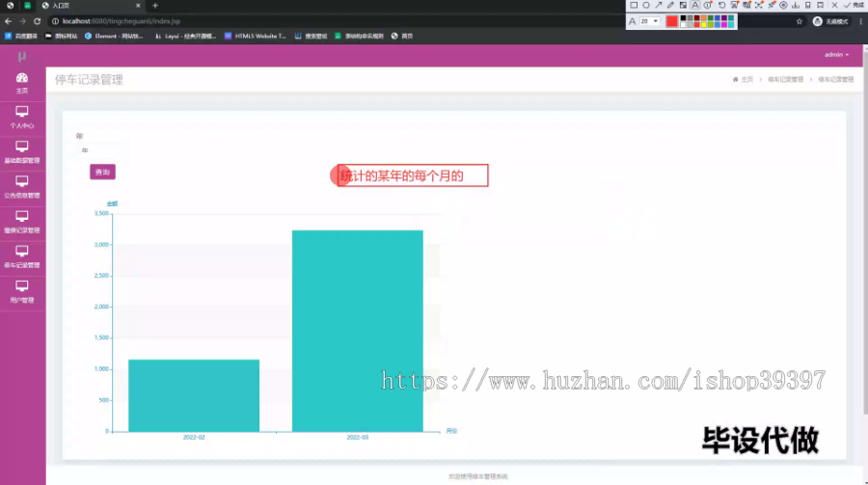Select the rectangle annotation tool
Screen dimensions: 868x485
(x=634, y=5)
